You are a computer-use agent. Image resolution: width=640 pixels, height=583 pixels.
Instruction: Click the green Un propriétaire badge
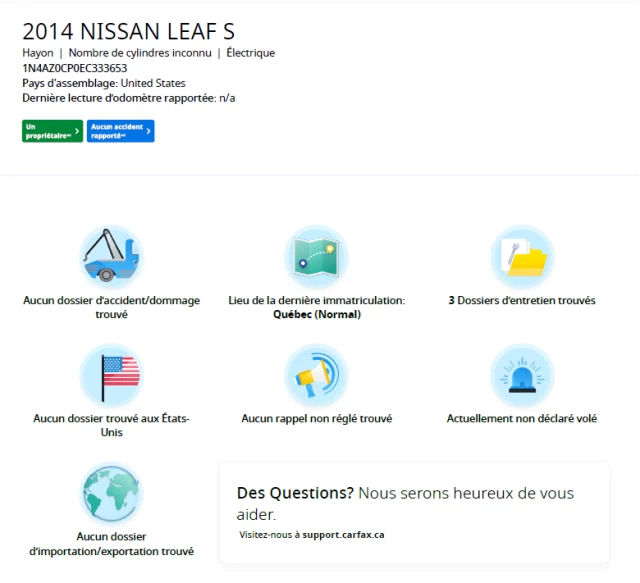(x=52, y=131)
